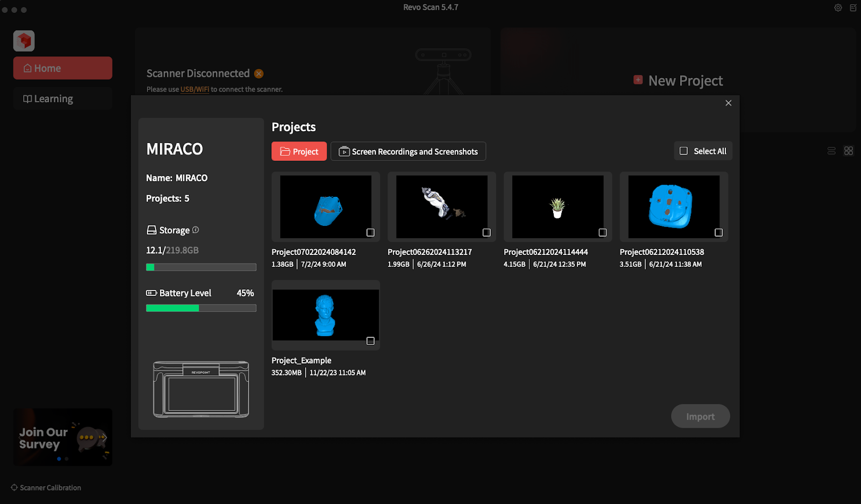Screen dimensions: 861x504
Task: Click the Revo Scan logo icon
Action: coord(24,41)
